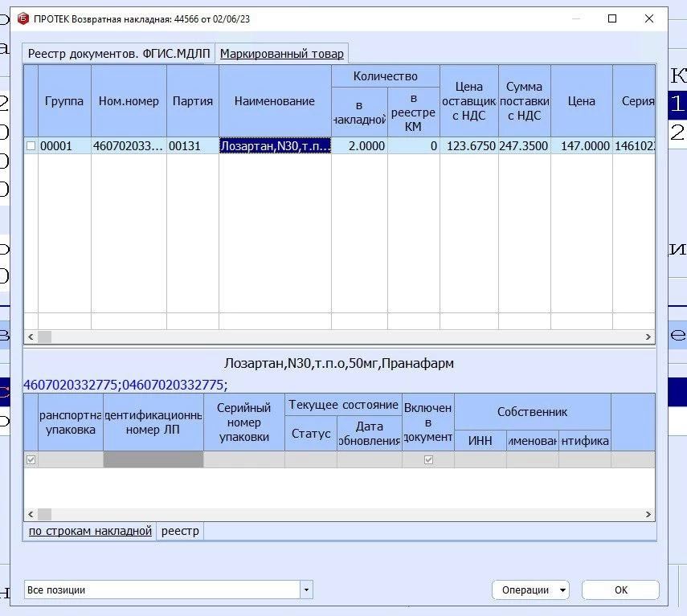Click the Цена поставщика с НДС header

468,101
